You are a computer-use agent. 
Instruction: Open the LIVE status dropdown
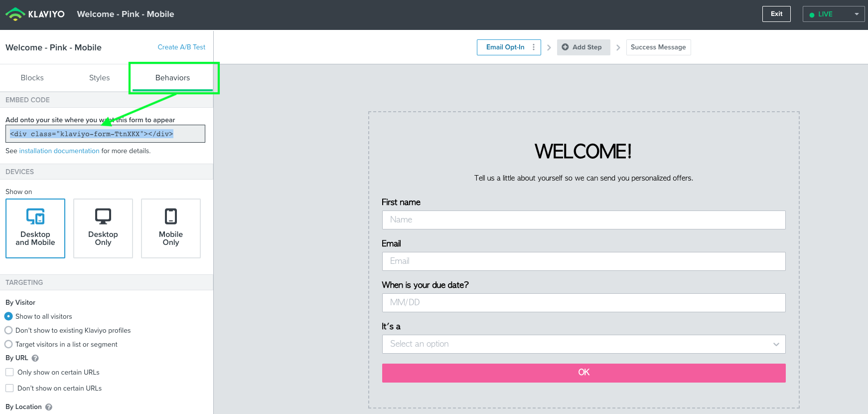(834, 14)
